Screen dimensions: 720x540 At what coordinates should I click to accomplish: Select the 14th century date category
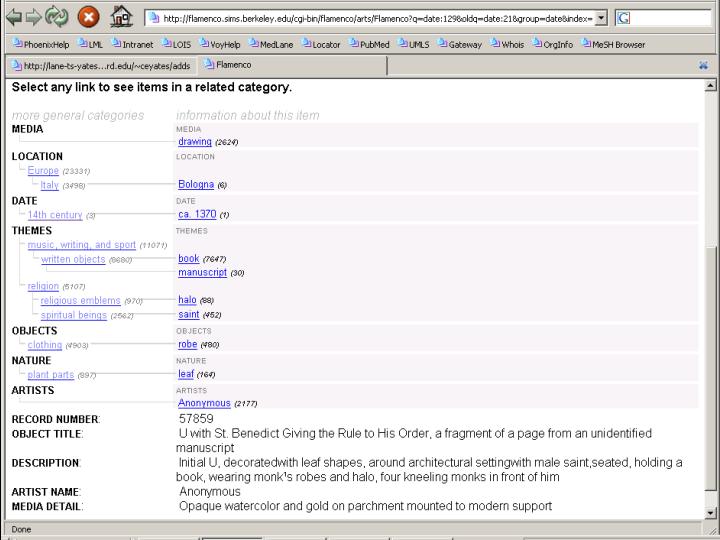[55, 215]
